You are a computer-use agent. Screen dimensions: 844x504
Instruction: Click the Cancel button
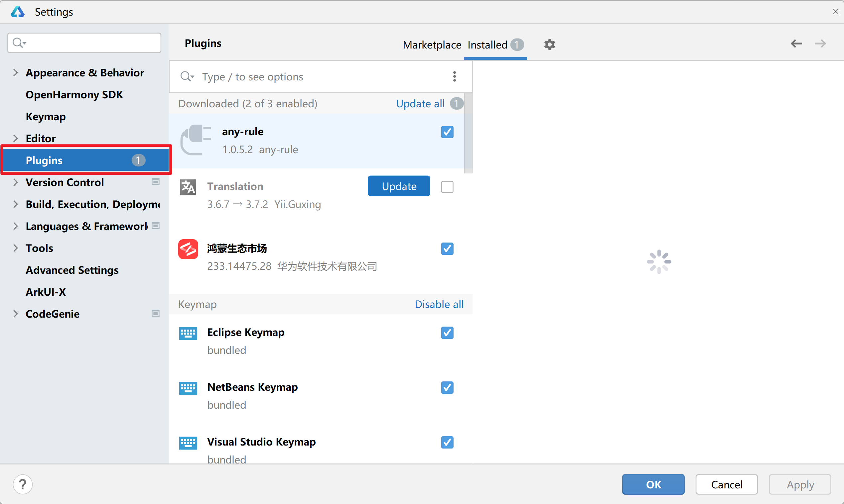point(726,484)
